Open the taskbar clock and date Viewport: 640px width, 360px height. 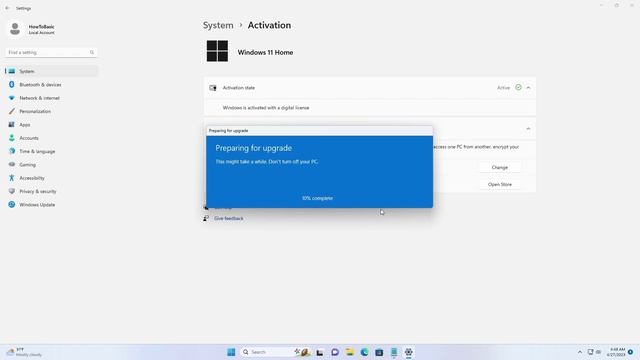pyautogui.click(x=616, y=352)
